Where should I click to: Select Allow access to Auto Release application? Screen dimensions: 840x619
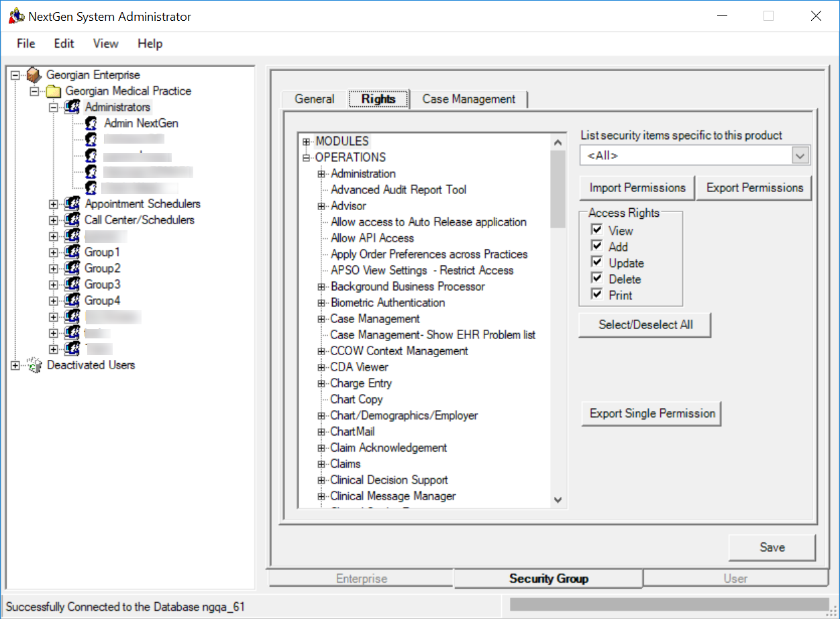(429, 222)
